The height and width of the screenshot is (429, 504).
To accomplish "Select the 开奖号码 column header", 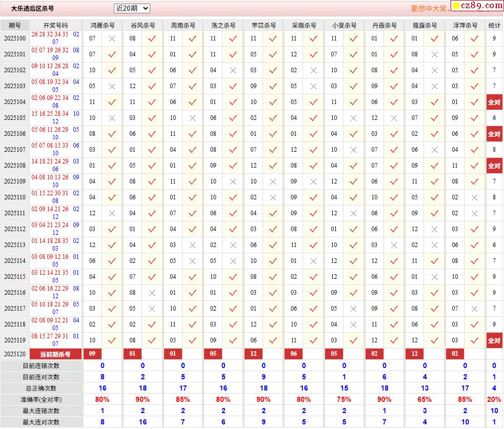I will 55,25.
